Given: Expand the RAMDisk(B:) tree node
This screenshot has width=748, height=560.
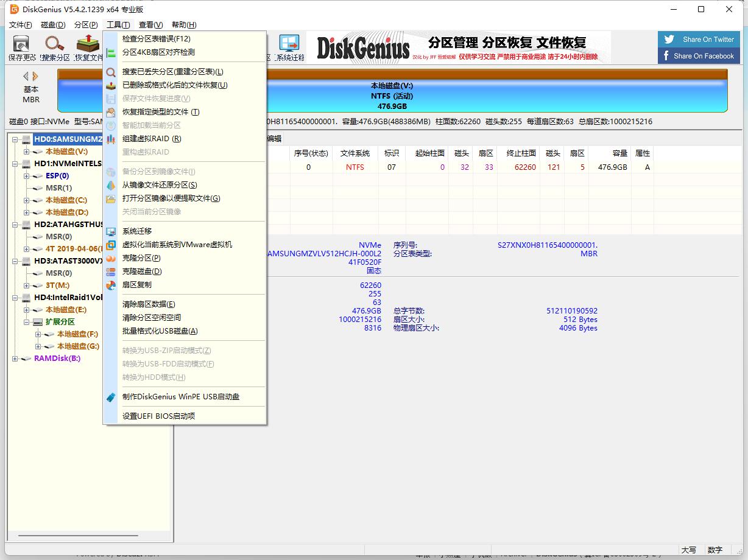Looking at the screenshot, I should [x=15, y=359].
